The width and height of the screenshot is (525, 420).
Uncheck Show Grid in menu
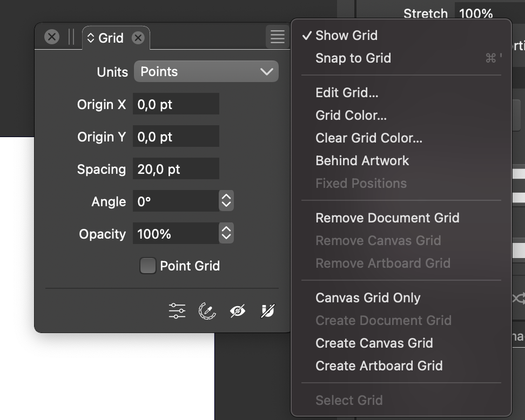(346, 36)
